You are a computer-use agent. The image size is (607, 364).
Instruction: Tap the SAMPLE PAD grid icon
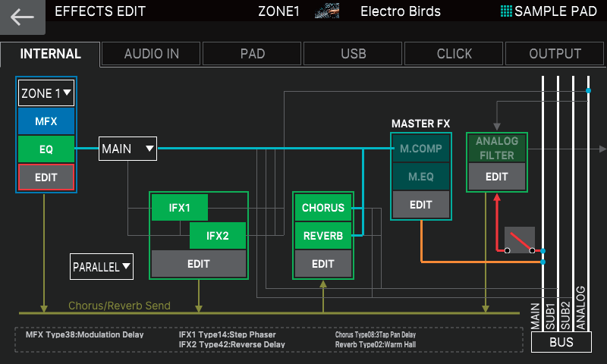click(506, 11)
